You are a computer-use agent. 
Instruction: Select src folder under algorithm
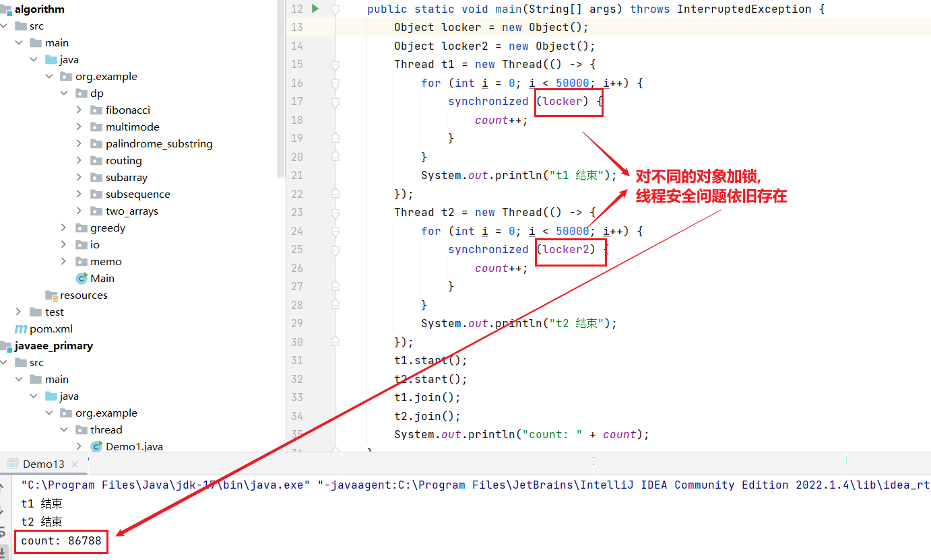(x=36, y=26)
